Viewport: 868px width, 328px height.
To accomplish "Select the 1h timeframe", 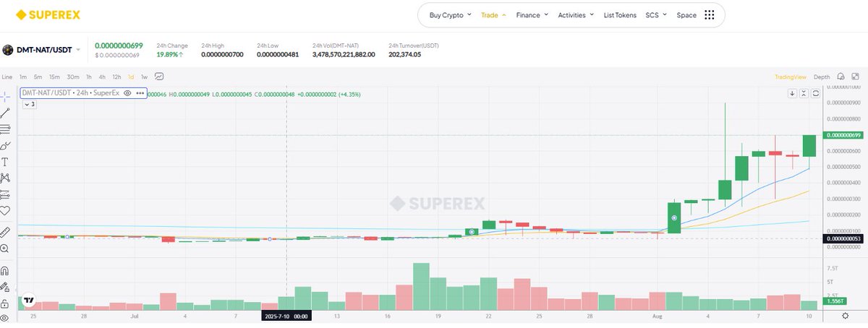I will pos(88,77).
